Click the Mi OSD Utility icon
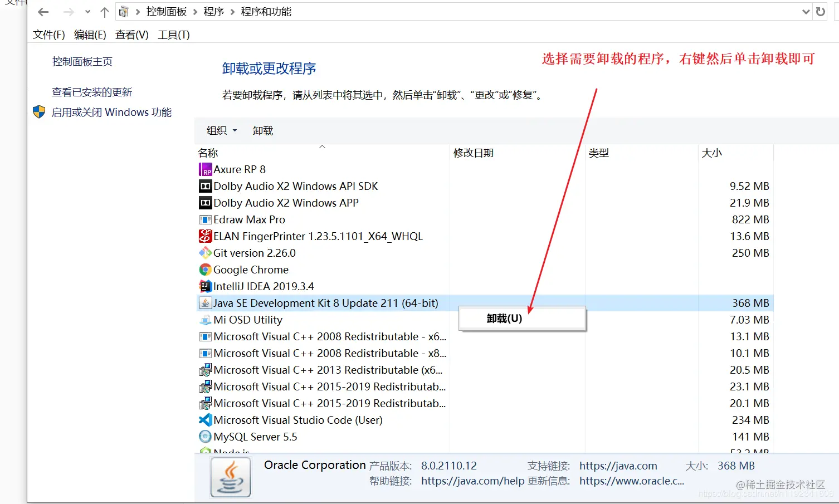The width and height of the screenshot is (839, 504). pyautogui.click(x=206, y=320)
